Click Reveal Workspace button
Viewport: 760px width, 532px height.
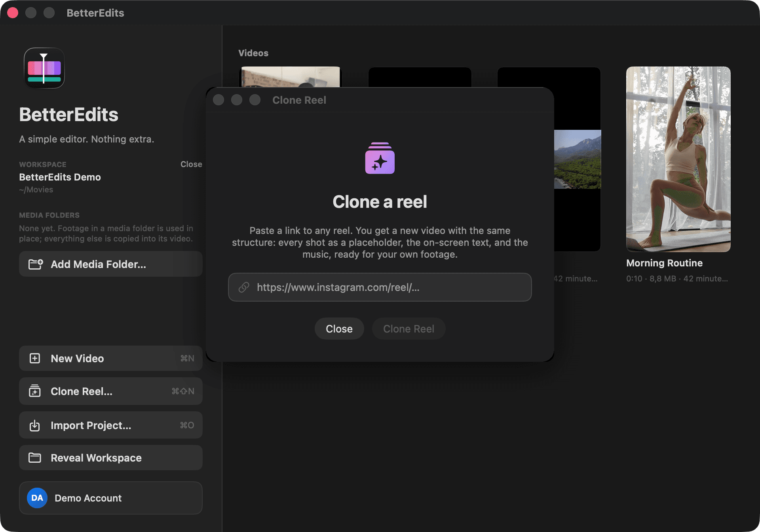(111, 458)
